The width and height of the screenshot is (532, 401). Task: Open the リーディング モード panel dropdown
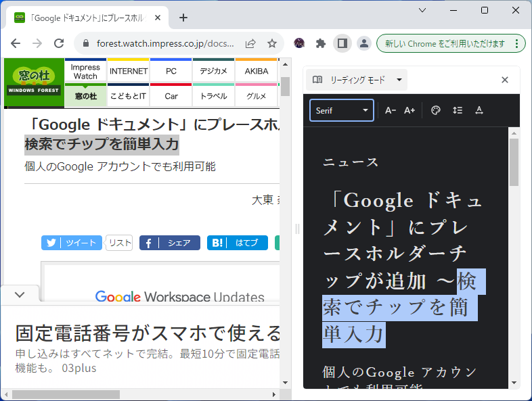point(356,80)
